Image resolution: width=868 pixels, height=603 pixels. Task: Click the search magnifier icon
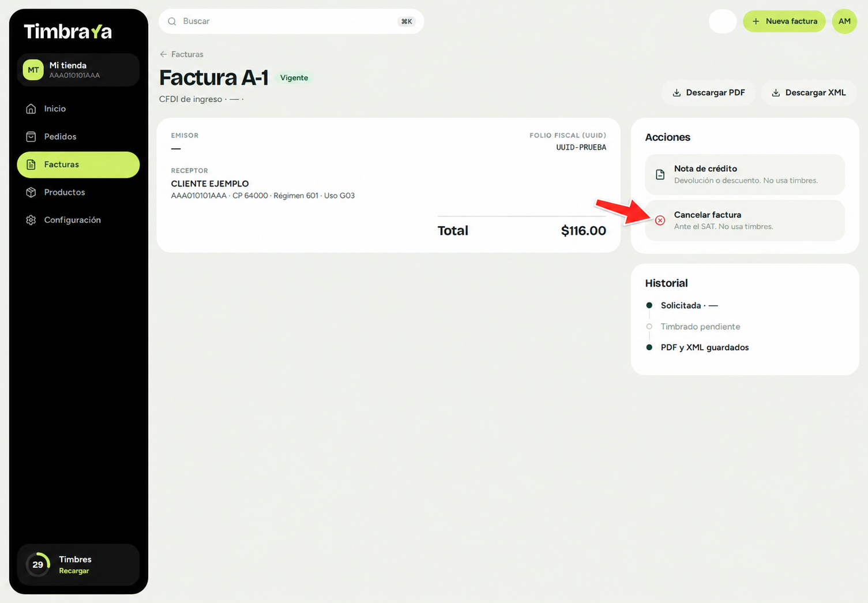click(x=172, y=21)
